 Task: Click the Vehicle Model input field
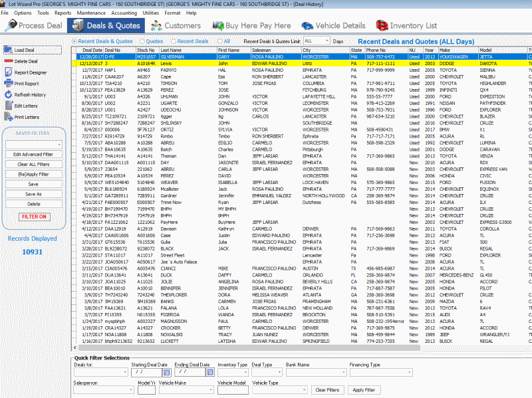pos(233,390)
